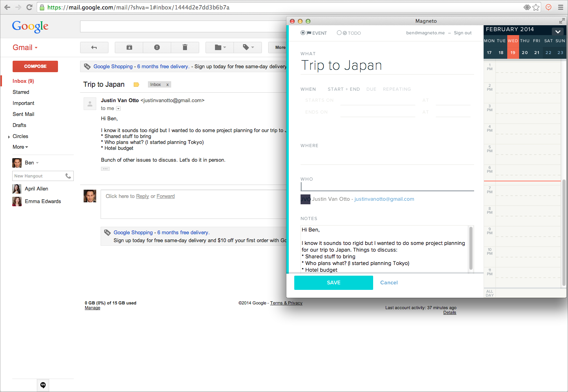Expand the February 2014 calendar chevron
The height and width of the screenshot is (392, 568).
pyautogui.click(x=558, y=32)
